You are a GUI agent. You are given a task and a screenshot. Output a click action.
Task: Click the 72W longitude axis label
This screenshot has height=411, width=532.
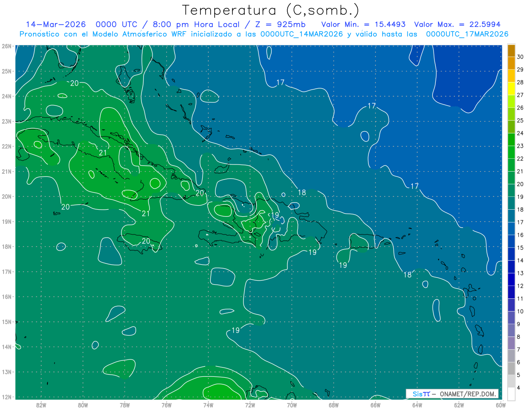(x=250, y=405)
